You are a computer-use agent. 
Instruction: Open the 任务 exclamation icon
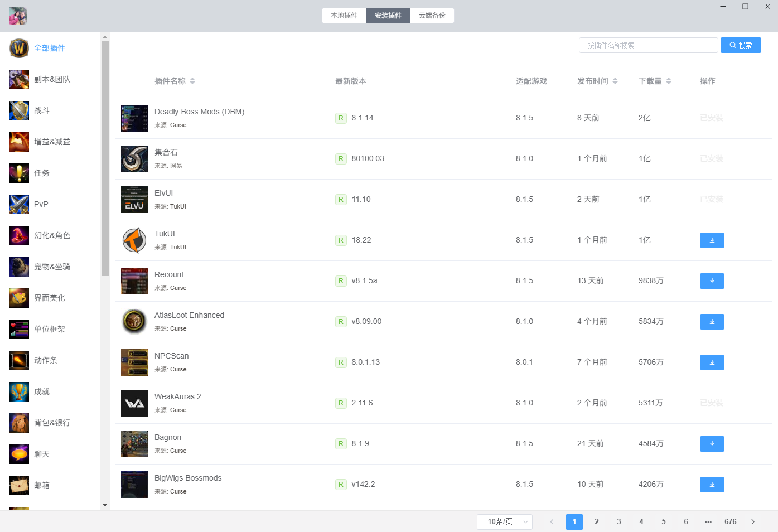[x=19, y=173]
